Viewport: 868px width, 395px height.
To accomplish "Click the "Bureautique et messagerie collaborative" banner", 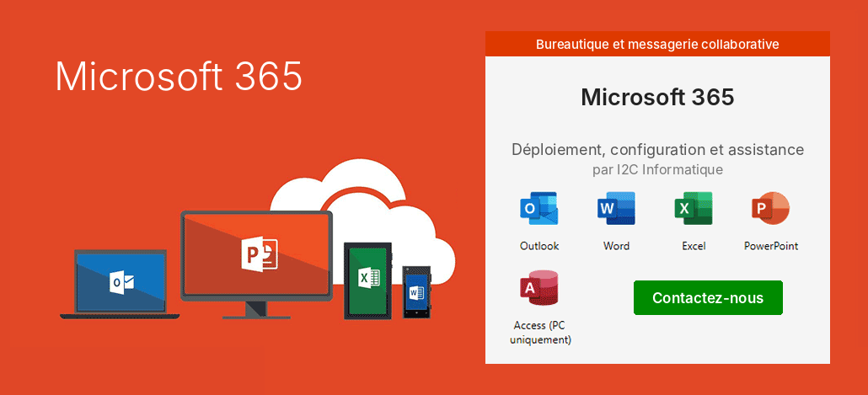I will pyautogui.click(x=657, y=45).
